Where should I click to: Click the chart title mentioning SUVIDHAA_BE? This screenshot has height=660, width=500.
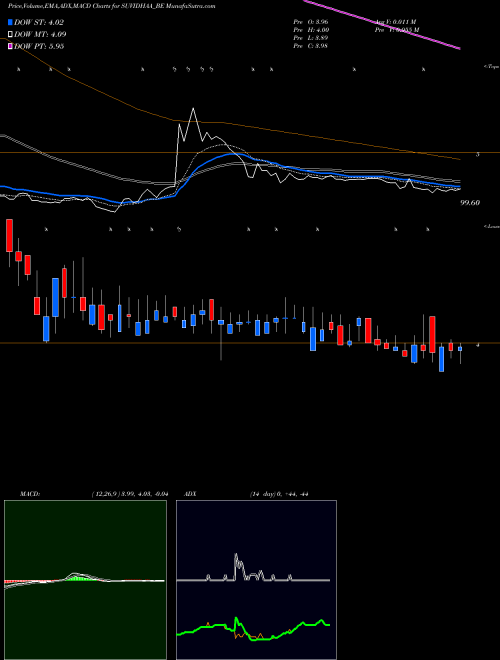pyautogui.click(x=112, y=6)
